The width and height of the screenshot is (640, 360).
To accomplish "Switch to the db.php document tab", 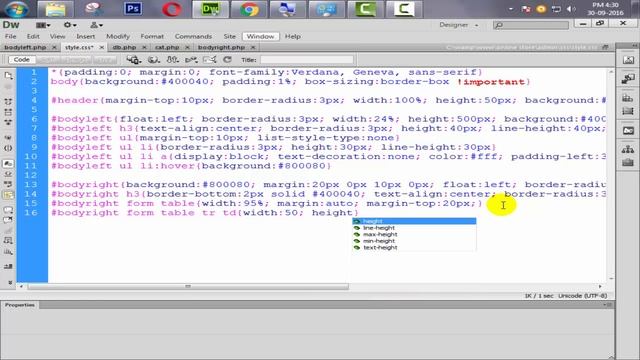I will click(x=124, y=47).
